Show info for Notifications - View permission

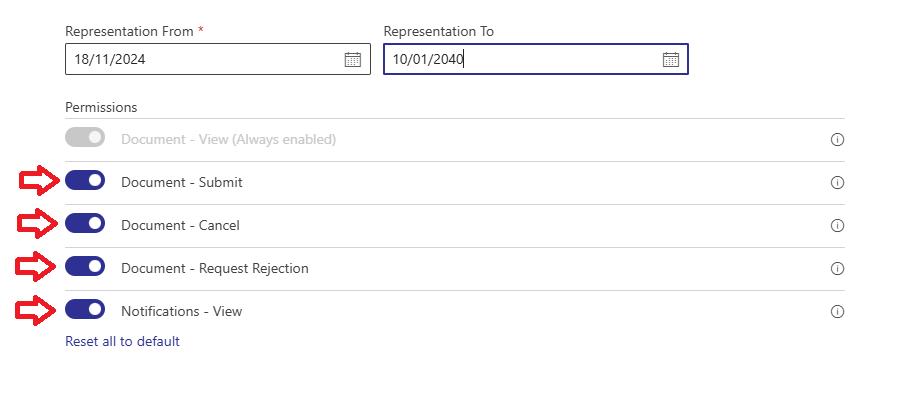click(x=837, y=311)
